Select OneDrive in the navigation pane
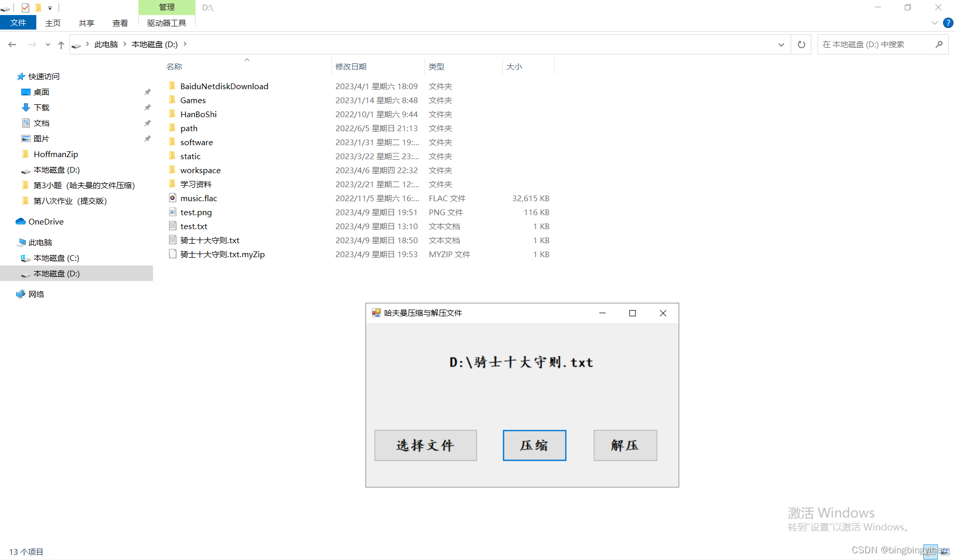The image size is (955, 560). [x=46, y=221]
